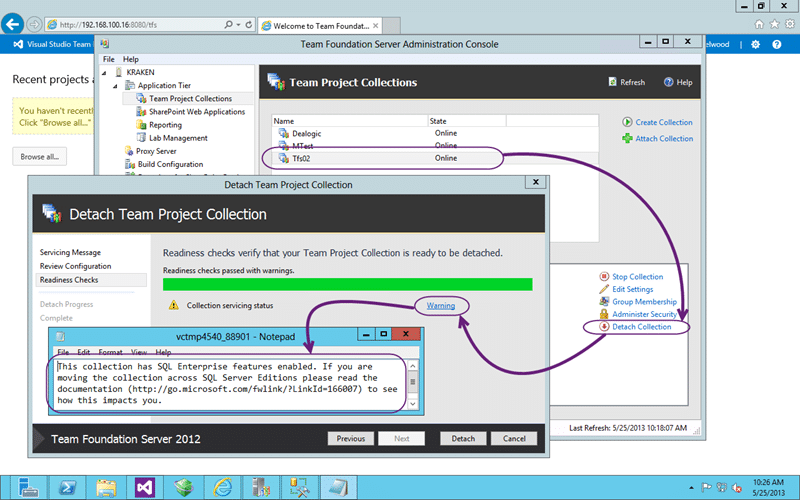Viewport: 800px width, 500px height.
Task: Open the Notepad View menu
Action: [139, 352]
